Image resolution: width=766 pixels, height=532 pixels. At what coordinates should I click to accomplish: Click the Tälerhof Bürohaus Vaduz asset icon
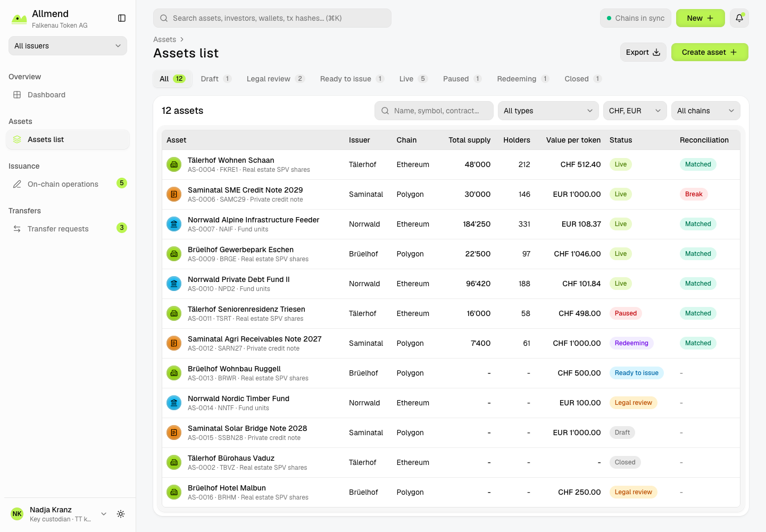pyautogui.click(x=174, y=462)
